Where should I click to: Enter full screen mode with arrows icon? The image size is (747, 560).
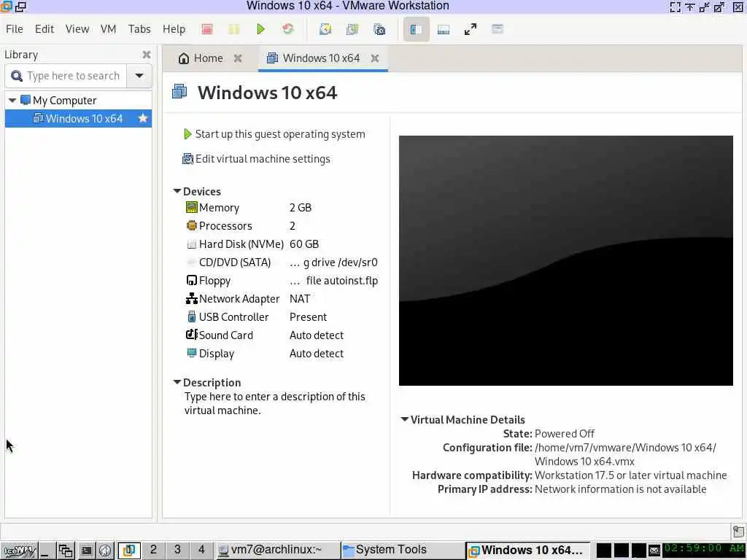coord(471,29)
